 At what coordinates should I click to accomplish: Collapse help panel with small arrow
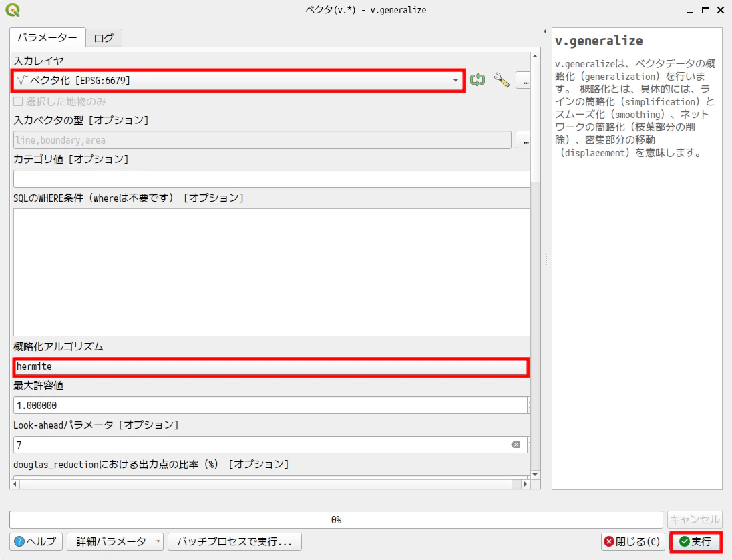[x=545, y=31]
